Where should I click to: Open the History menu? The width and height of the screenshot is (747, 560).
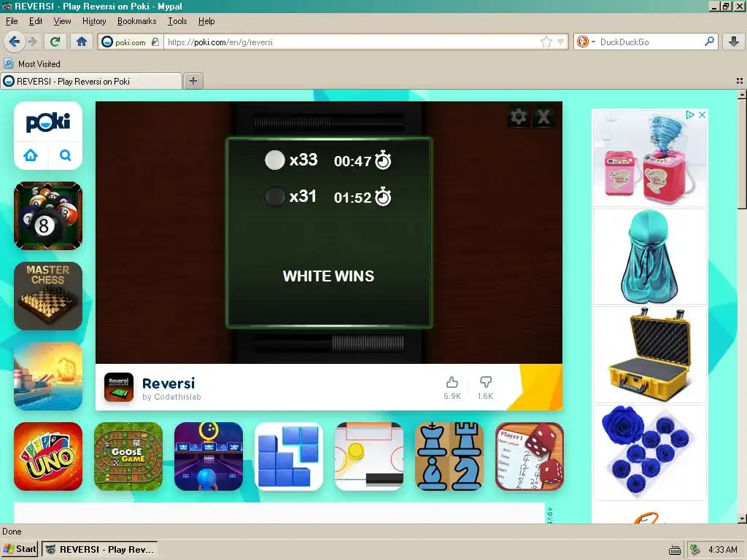pyautogui.click(x=94, y=21)
